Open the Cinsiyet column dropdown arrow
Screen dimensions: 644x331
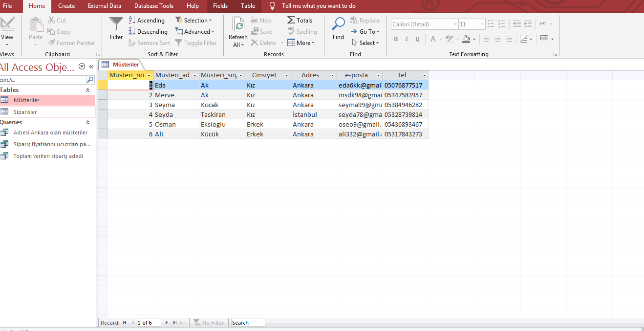pyautogui.click(x=287, y=75)
